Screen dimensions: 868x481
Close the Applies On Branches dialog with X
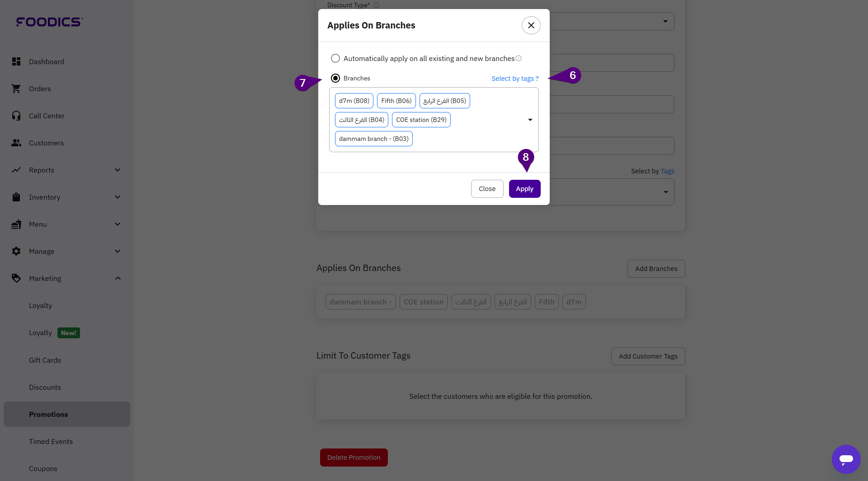(x=531, y=25)
